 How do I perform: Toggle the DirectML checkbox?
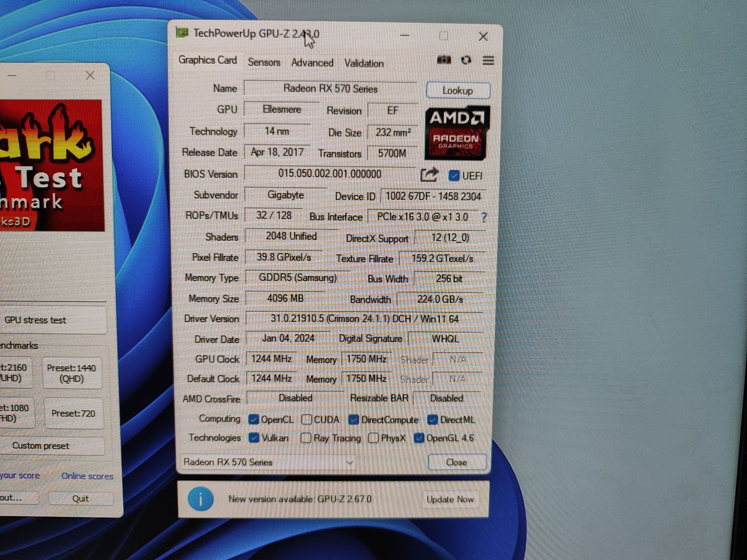[433, 420]
